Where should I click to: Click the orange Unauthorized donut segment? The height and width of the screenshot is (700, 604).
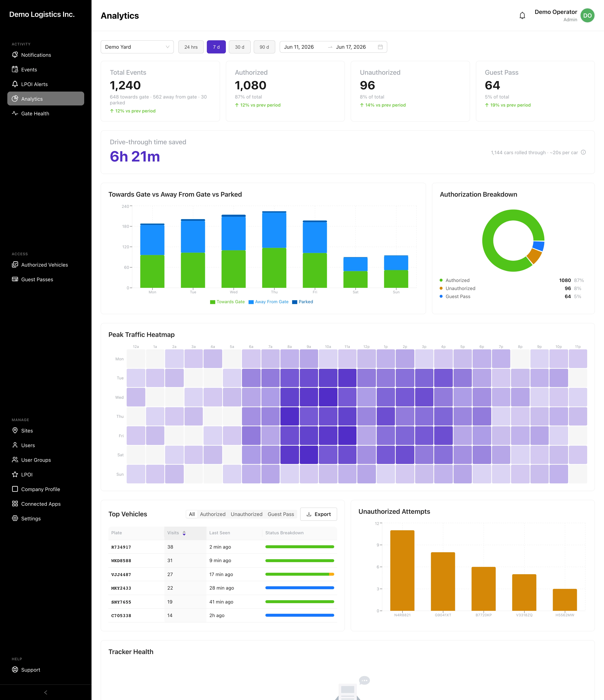(x=534, y=256)
